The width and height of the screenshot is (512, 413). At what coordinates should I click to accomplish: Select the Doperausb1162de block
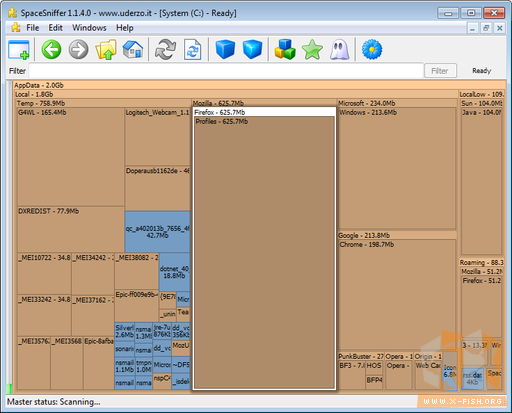(158, 188)
